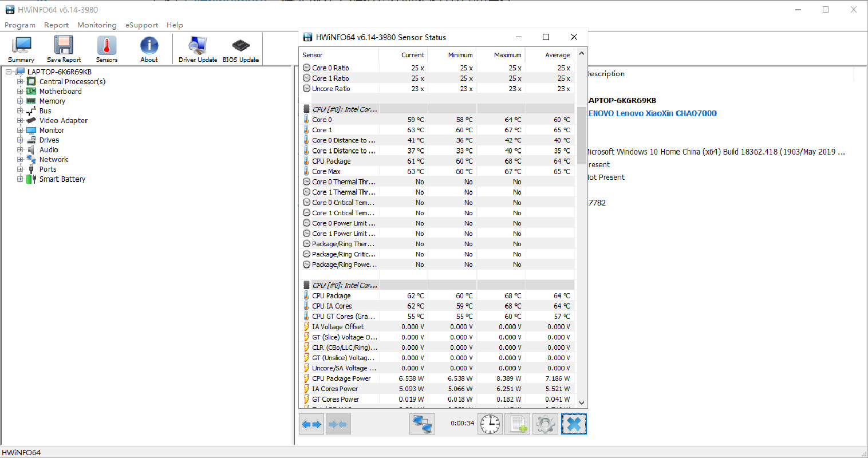Screen dimensions: 868x458
Task: Open Sensors from the toolbar
Action: point(106,49)
